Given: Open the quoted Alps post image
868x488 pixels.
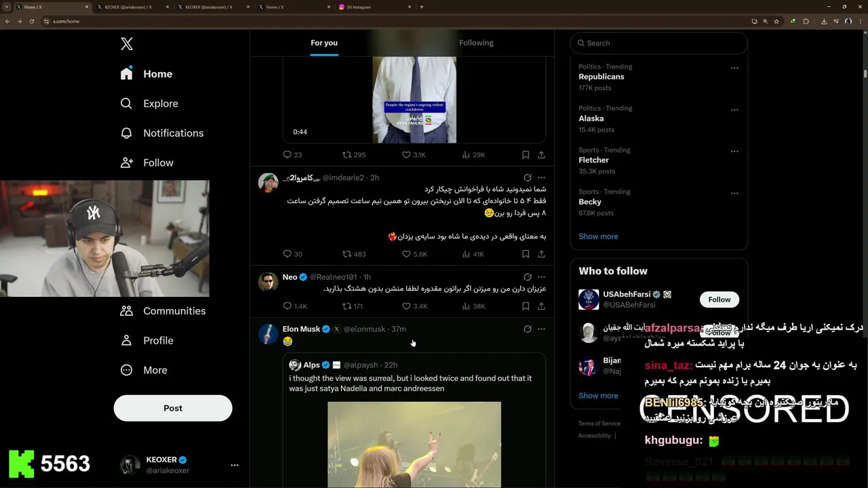Looking at the screenshot, I should (x=414, y=445).
